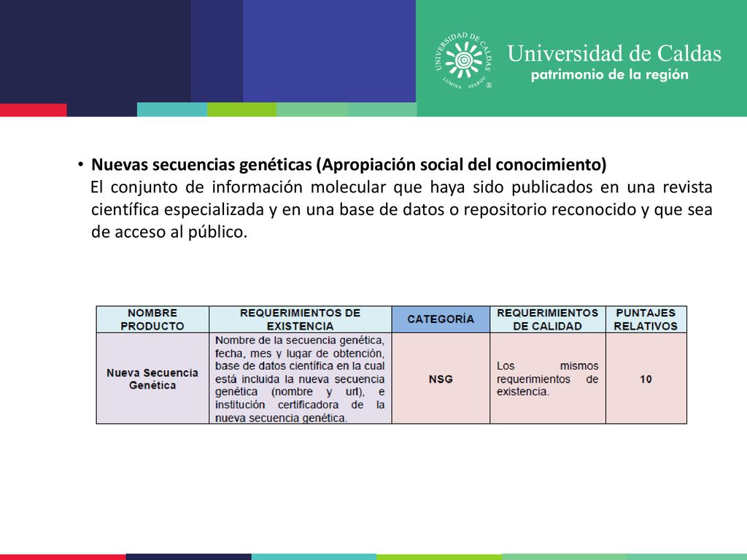The width and height of the screenshot is (747, 560).
Task: Click the 'NSG' category cell
Action: (x=441, y=378)
